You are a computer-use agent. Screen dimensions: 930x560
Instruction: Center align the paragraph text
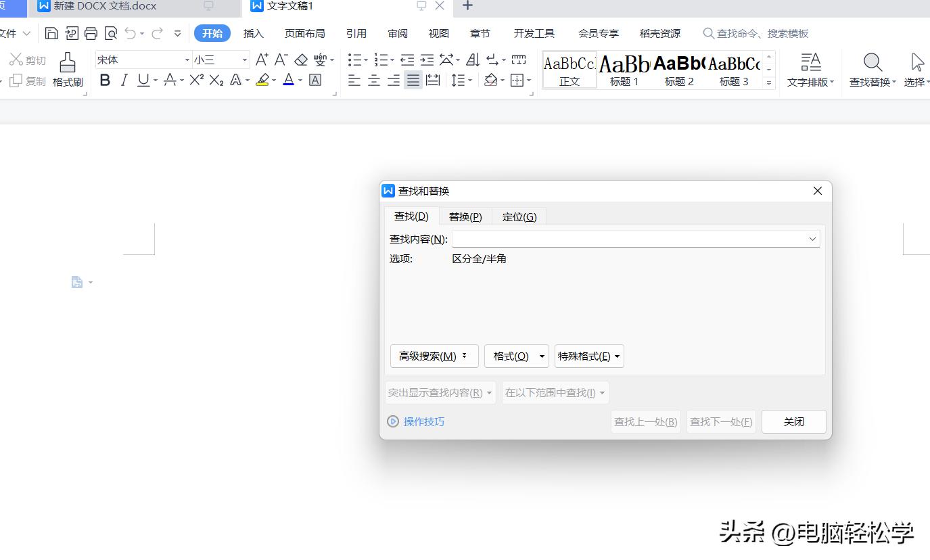click(373, 80)
